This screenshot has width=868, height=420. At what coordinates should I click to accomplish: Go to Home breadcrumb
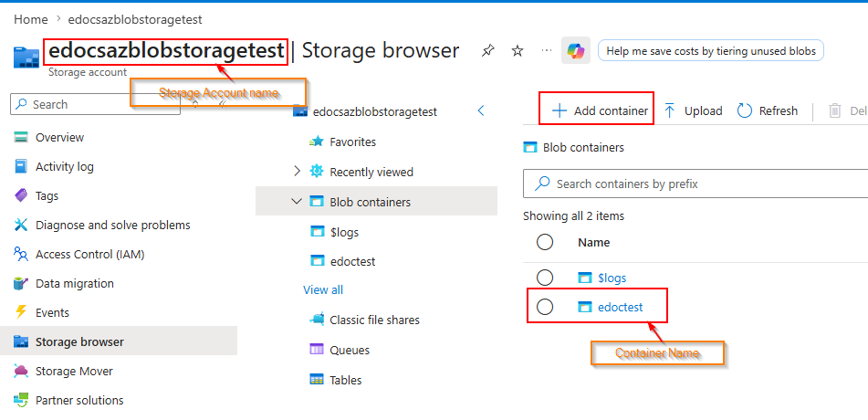[30, 19]
